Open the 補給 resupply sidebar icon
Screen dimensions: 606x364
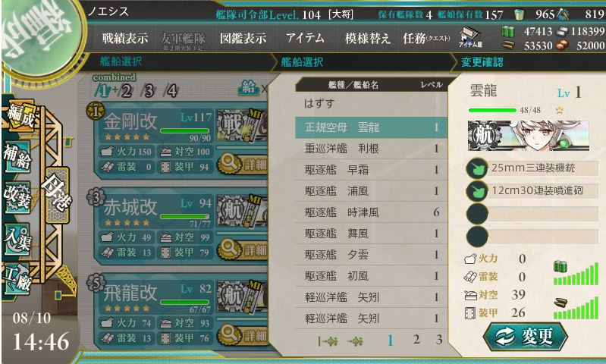point(17,155)
